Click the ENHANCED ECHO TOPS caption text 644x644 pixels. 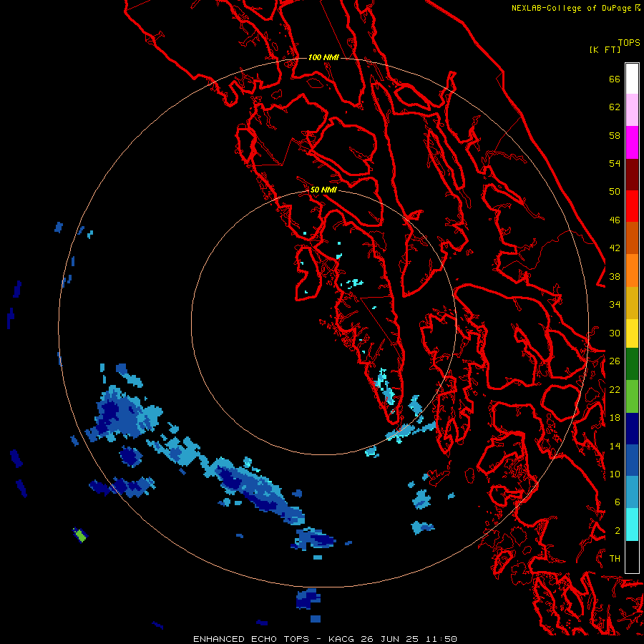(x=251, y=639)
